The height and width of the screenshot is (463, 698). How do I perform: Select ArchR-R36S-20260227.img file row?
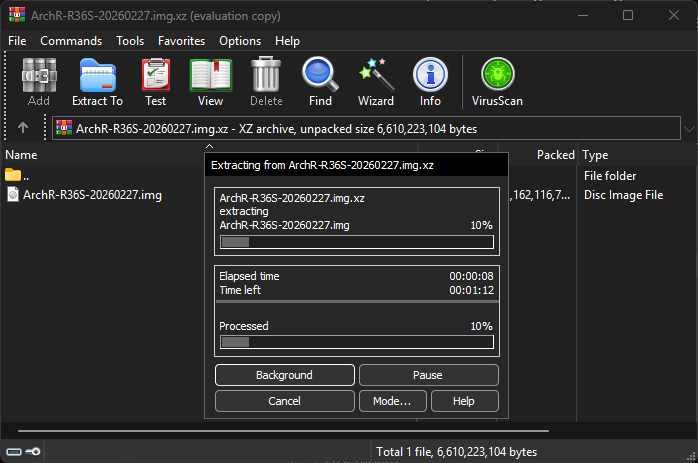(x=92, y=195)
